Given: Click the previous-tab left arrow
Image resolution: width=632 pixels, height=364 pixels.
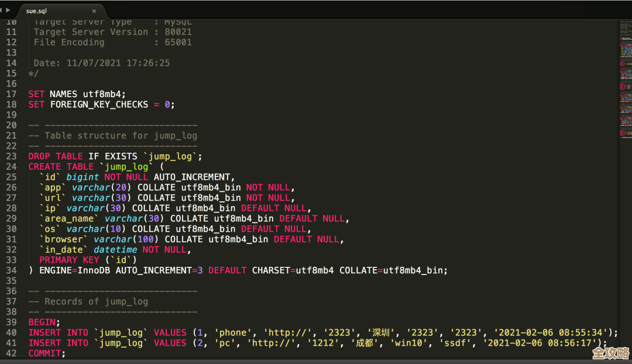Looking at the screenshot, I should pos(2,10).
